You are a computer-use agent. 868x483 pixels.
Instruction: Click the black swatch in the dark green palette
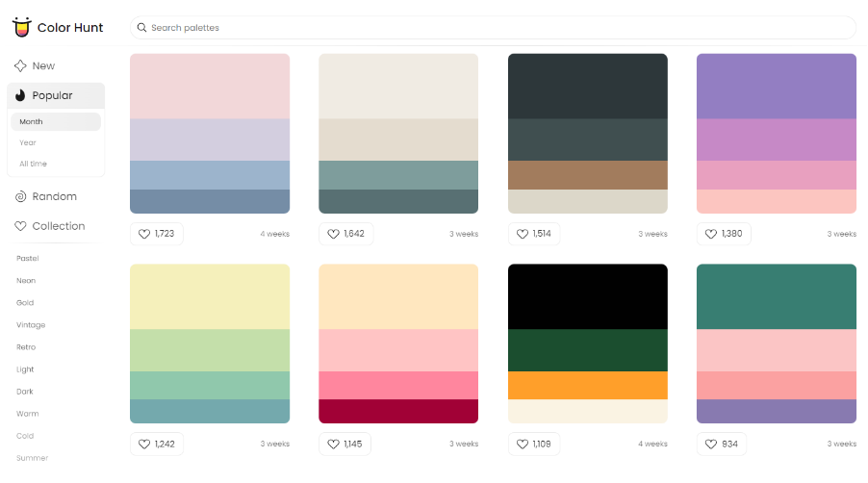coord(587,296)
